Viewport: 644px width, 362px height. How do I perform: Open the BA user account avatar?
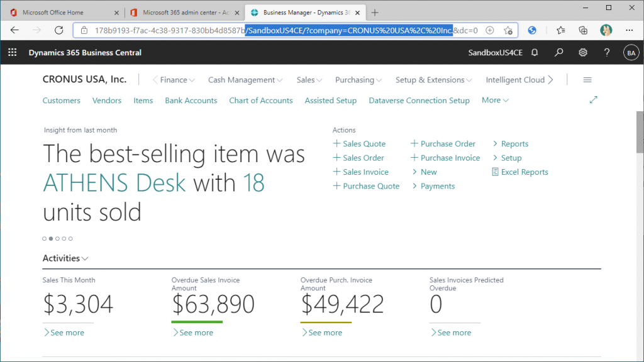pos(631,53)
